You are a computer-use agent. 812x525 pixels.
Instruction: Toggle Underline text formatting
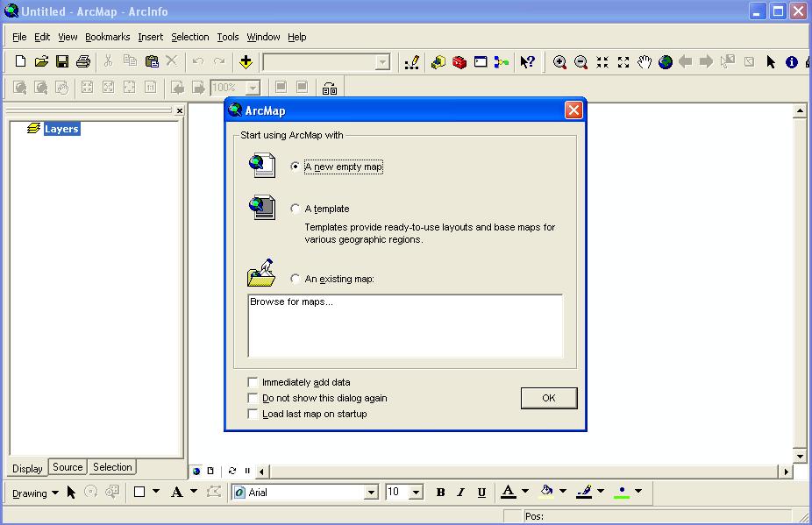(x=481, y=492)
